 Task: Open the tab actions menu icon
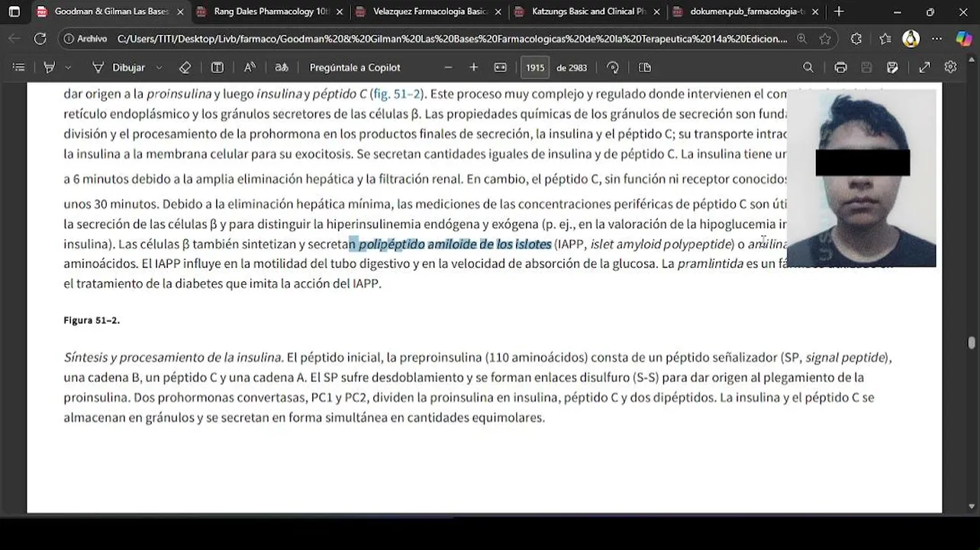[x=15, y=11]
